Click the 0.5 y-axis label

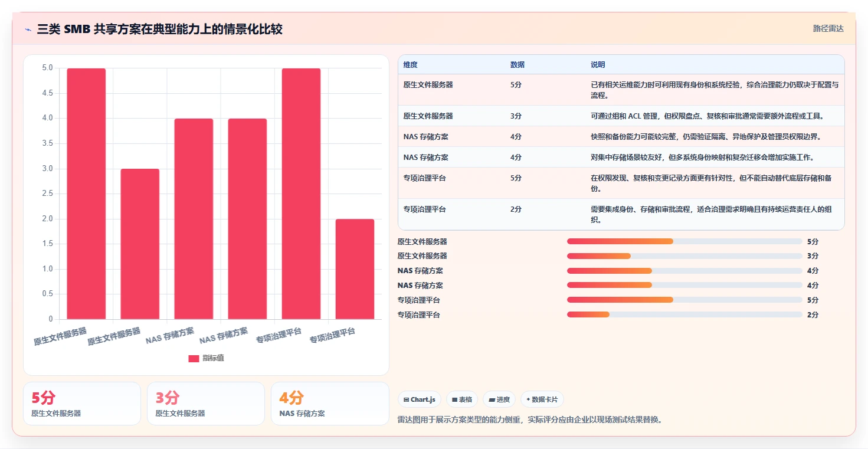click(x=47, y=294)
